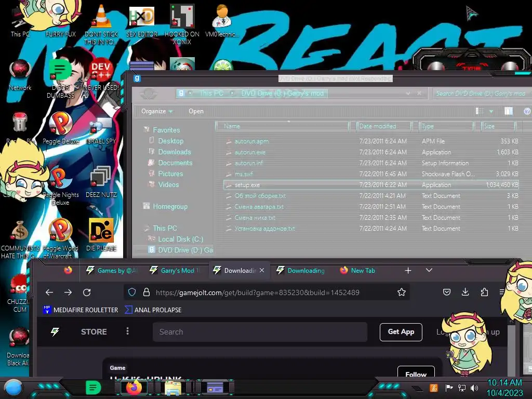Toggle Explorer preview pane button
This screenshot has width=532, height=399.
[508, 111]
